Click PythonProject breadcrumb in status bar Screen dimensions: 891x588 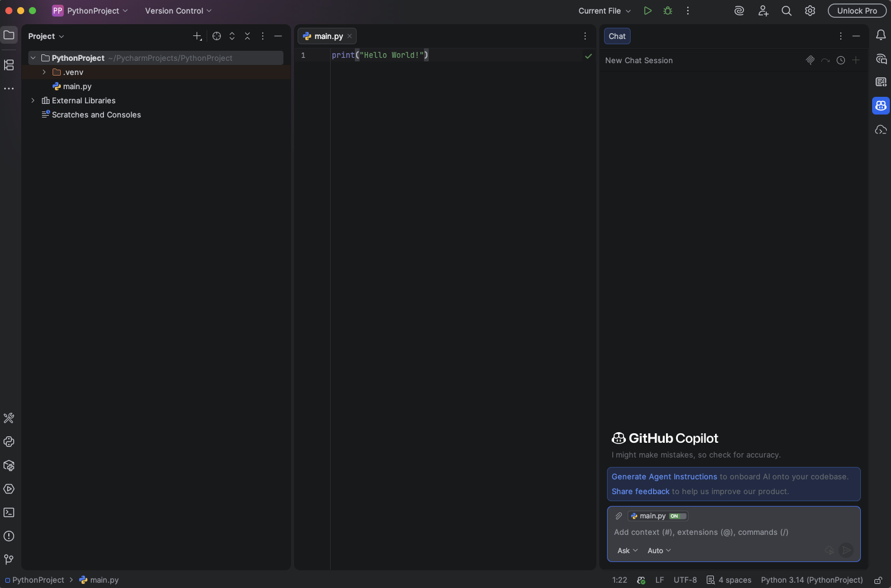(x=34, y=580)
